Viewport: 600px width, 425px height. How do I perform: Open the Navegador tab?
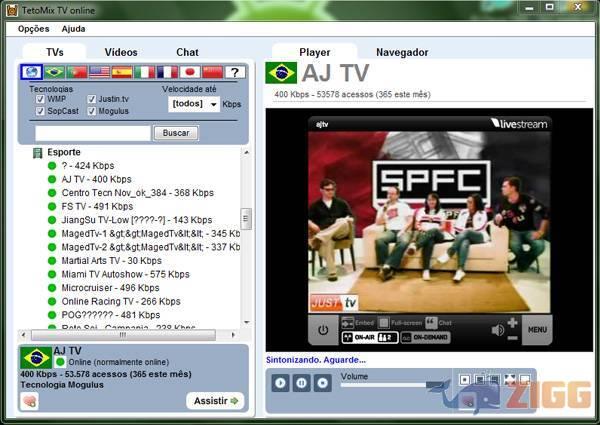click(x=402, y=52)
